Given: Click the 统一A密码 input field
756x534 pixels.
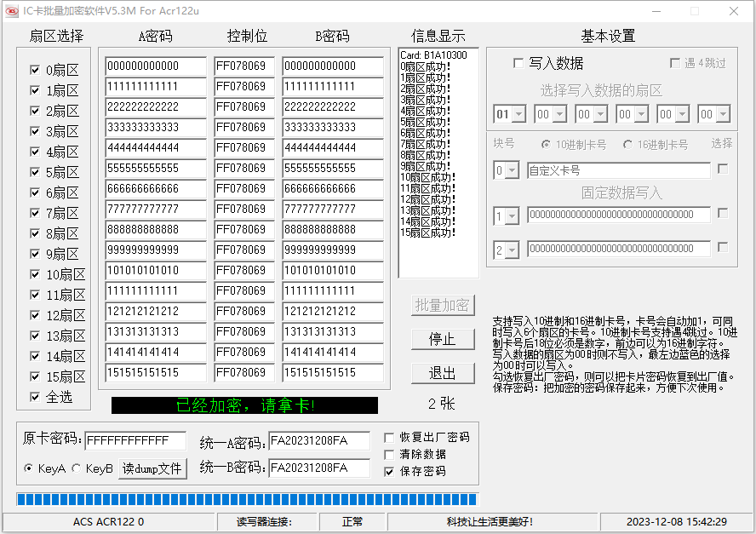Looking at the screenshot, I should [x=319, y=441].
